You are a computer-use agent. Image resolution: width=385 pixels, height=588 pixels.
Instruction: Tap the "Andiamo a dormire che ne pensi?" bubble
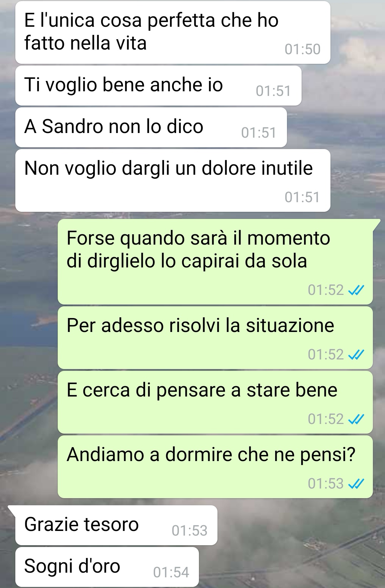coord(215,467)
